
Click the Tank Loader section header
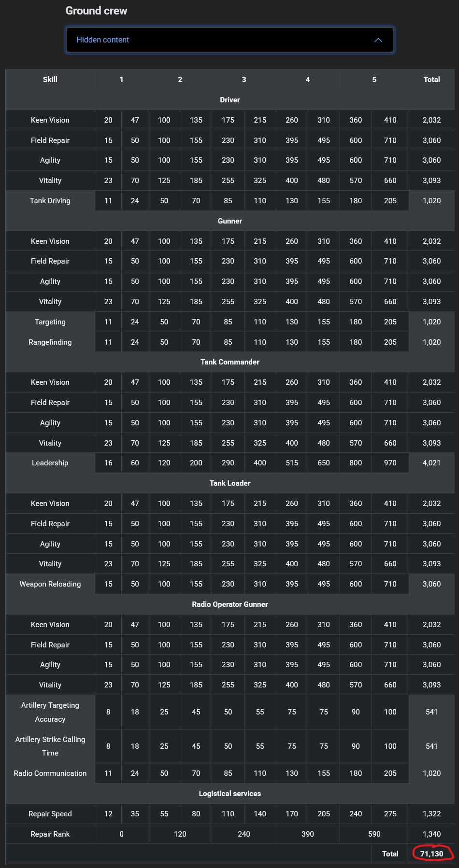[x=230, y=483]
